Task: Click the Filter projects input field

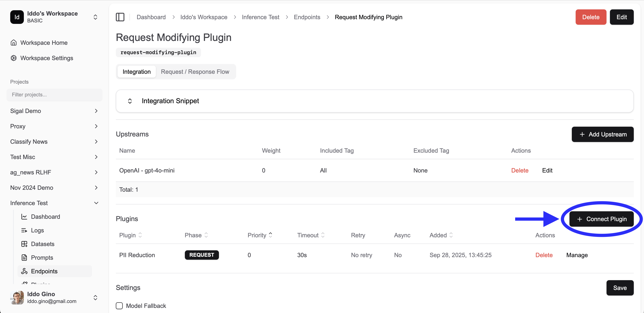Action: 54,95
